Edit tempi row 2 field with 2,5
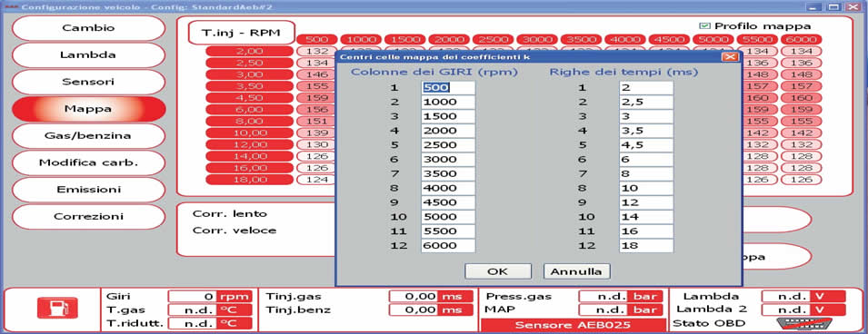Viewport: 868px width, 334px height. click(646, 102)
